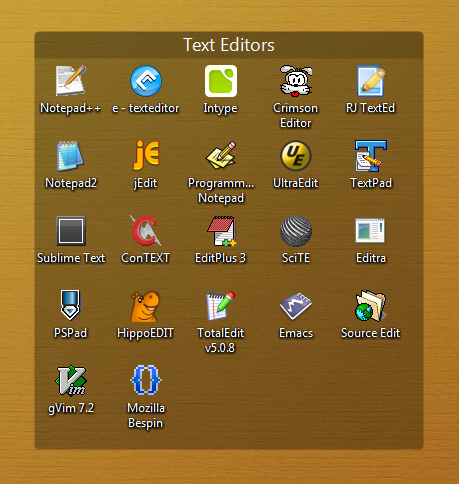Click the "EditPlus 3" label text
Screen dimensions: 459x484
[220, 258]
